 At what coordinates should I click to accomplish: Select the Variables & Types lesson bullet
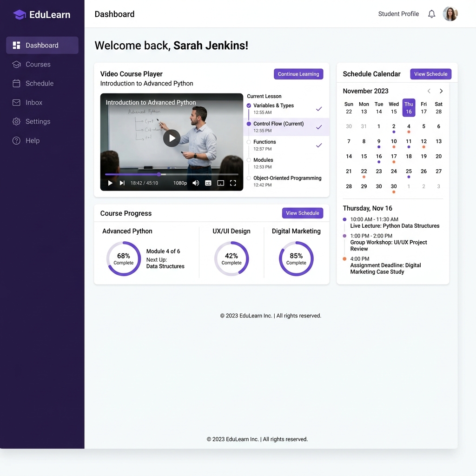coord(249,106)
